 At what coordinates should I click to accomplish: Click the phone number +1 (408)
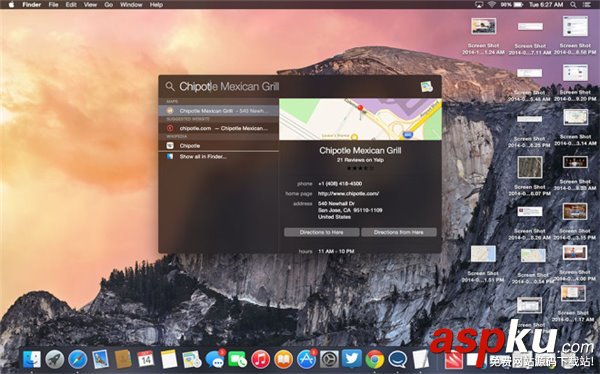(x=340, y=184)
